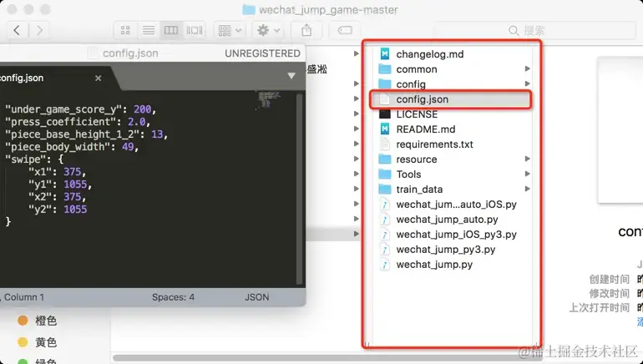Change syntax via JSON status item
The image size is (643, 364).
point(256,297)
